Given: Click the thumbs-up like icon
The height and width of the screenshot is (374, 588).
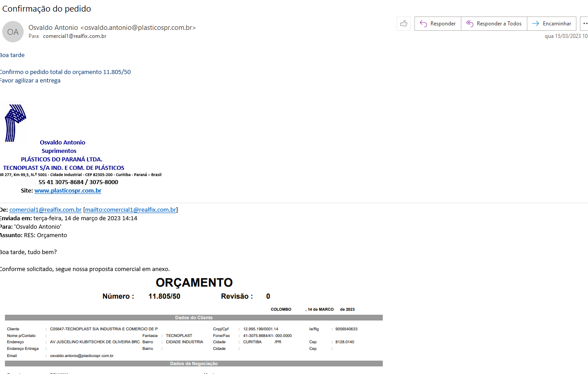Looking at the screenshot, I should tap(404, 24).
